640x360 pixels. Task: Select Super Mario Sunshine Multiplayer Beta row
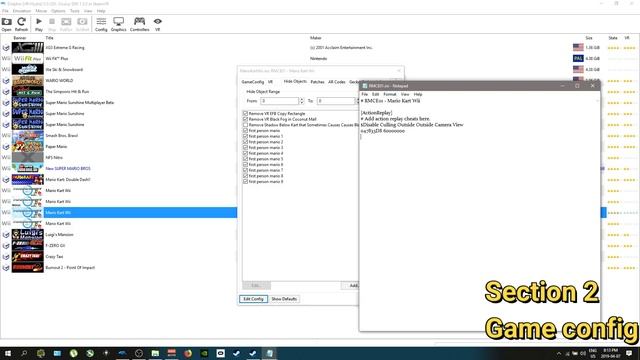tap(119, 102)
